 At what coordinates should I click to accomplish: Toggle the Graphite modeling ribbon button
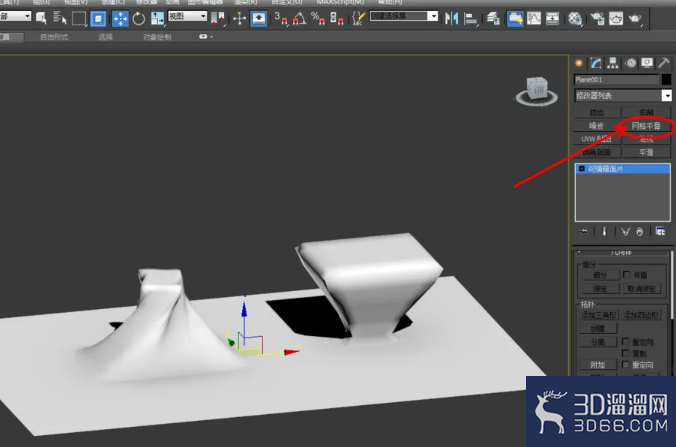515,19
